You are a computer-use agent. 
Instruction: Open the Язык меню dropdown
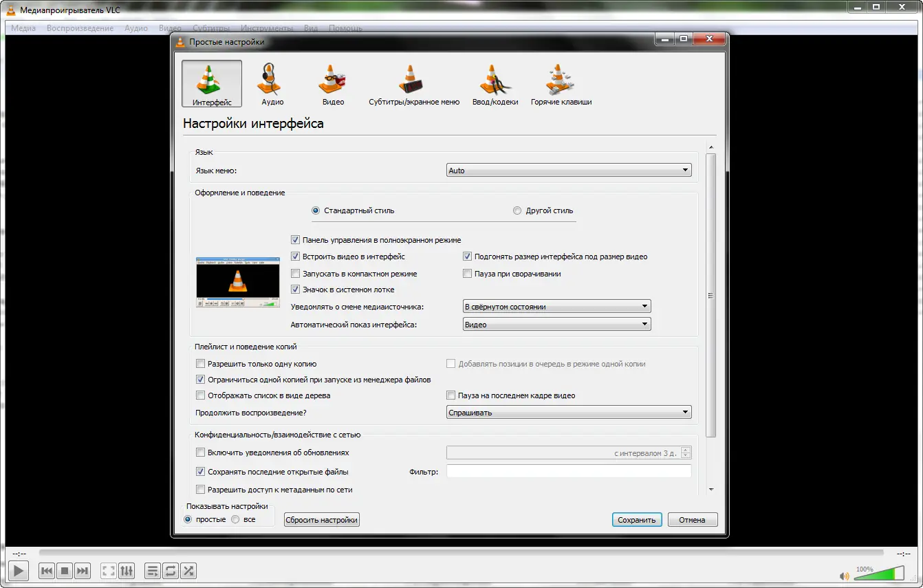(x=568, y=169)
